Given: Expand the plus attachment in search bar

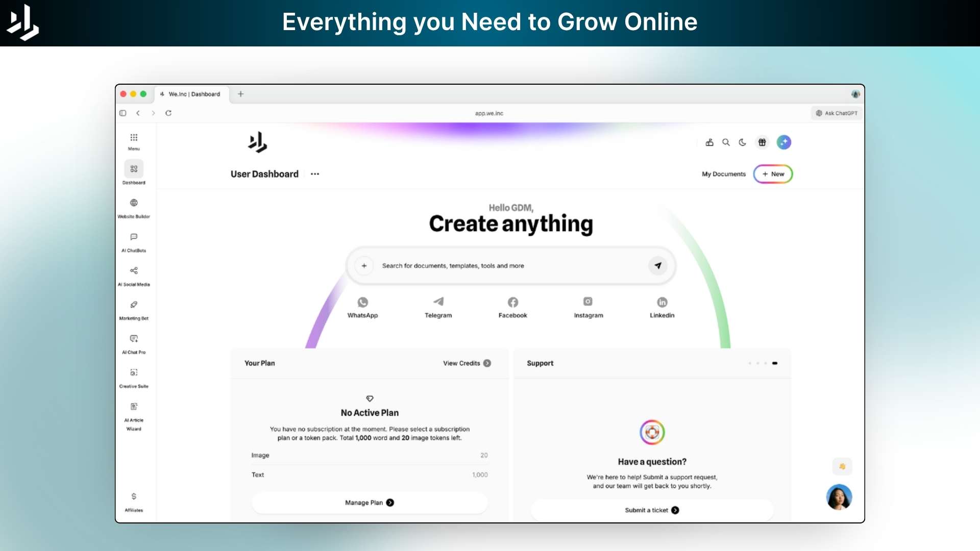Looking at the screenshot, I should [x=364, y=266].
